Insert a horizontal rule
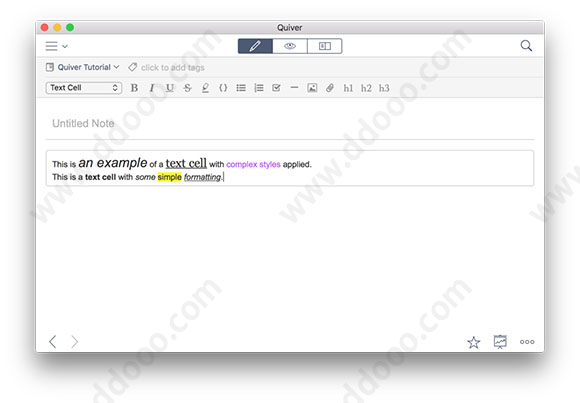This screenshot has width=580, height=403. pyautogui.click(x=294, y=88)
